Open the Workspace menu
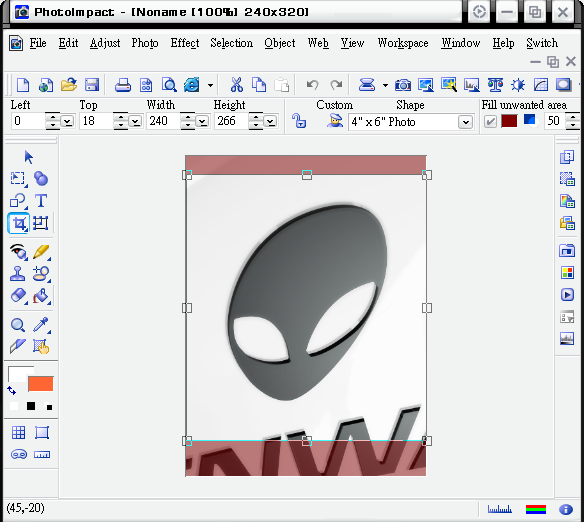584x522 pixels. (x=403, y=43)
